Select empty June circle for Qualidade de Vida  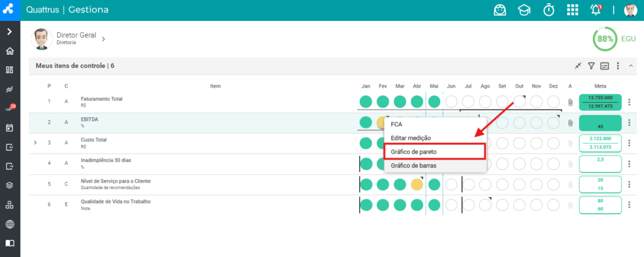click(x=452, y=205)
